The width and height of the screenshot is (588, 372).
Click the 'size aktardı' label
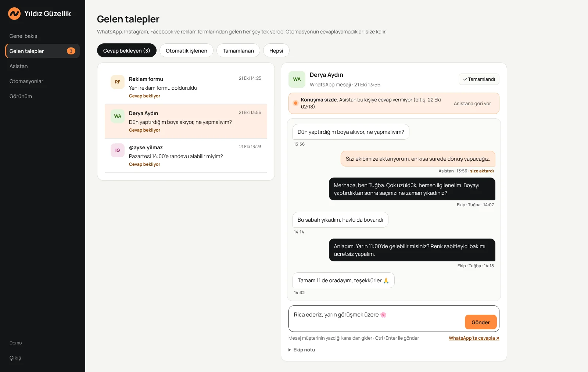482,171
